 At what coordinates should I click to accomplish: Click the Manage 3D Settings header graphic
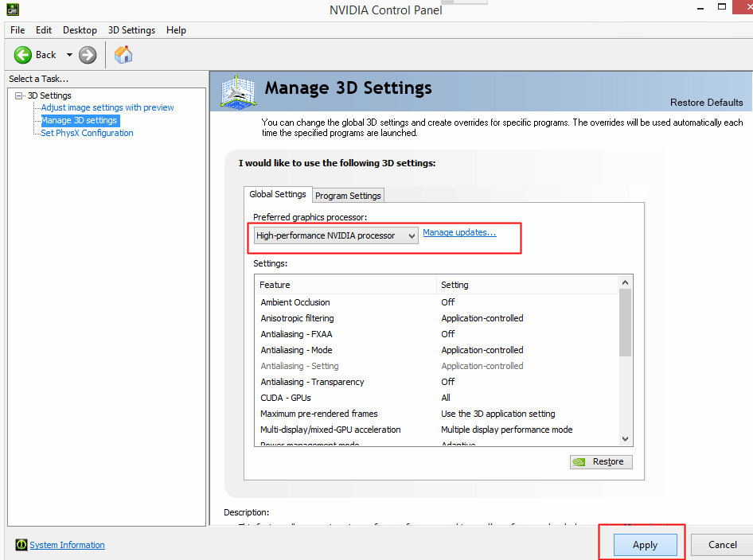238,91
